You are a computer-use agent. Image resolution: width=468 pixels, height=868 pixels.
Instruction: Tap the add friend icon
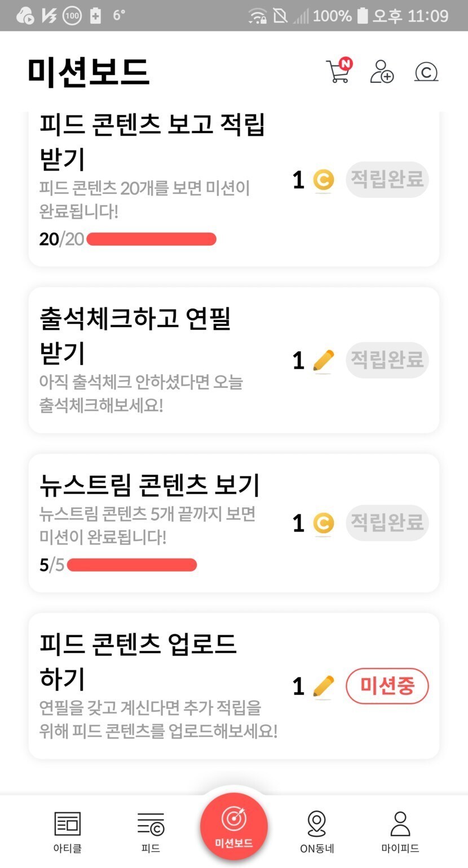(x=382, y=72)
